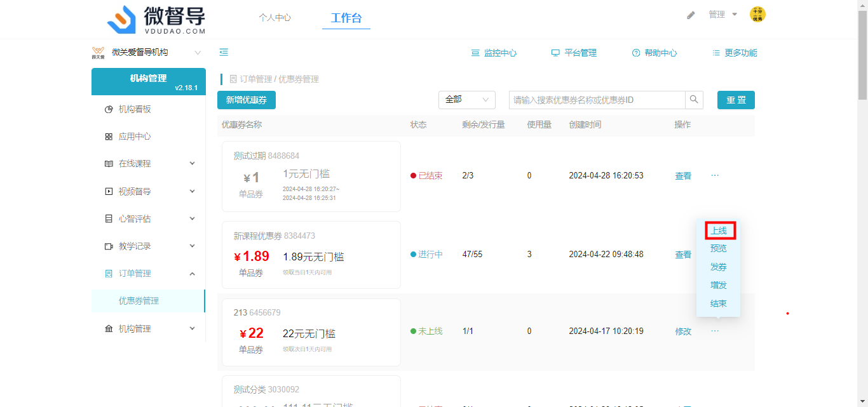This screenshot has width=868, height=407.
Task: Expand the 在线课程 sidebar menu
Action: tap(193, 164)
